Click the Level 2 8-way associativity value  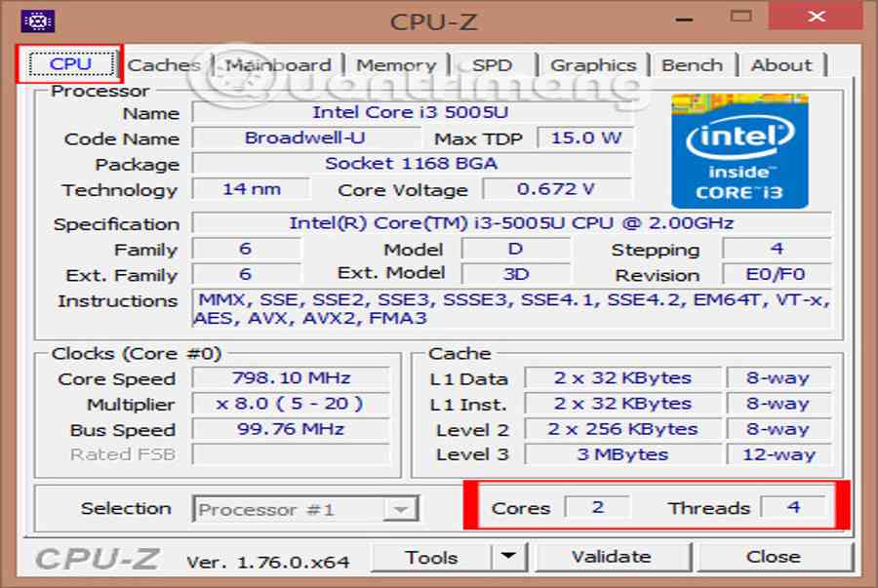pos(778,429)
